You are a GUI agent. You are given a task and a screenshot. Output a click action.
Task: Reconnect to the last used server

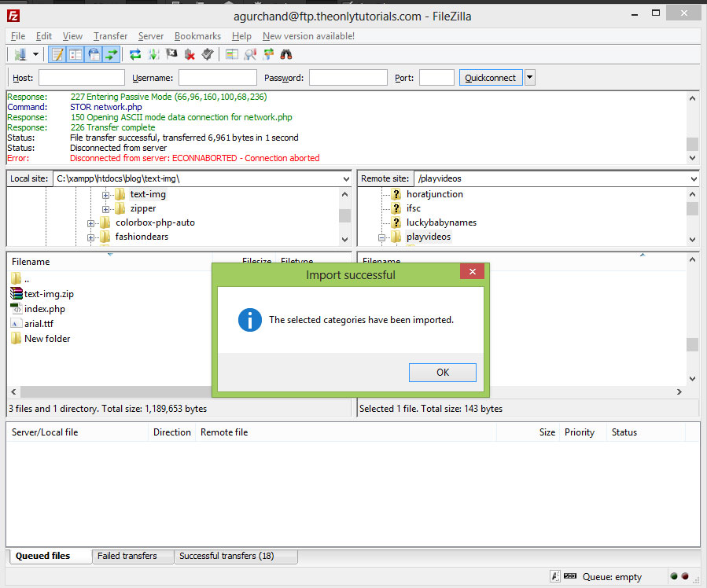click(x=208, y=54)
